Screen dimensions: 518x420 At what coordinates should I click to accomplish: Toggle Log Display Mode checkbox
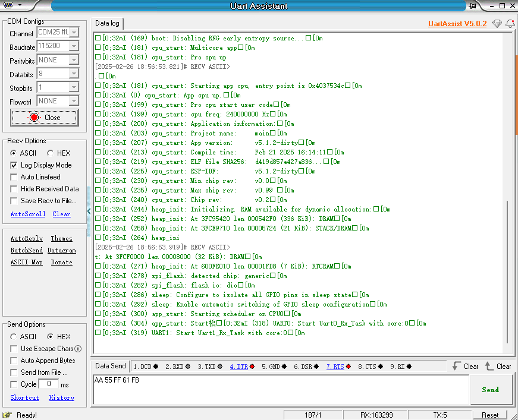[x=14, y=165]
